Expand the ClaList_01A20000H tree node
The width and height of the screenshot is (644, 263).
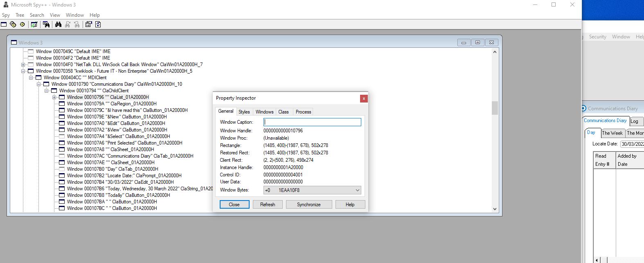54,97
